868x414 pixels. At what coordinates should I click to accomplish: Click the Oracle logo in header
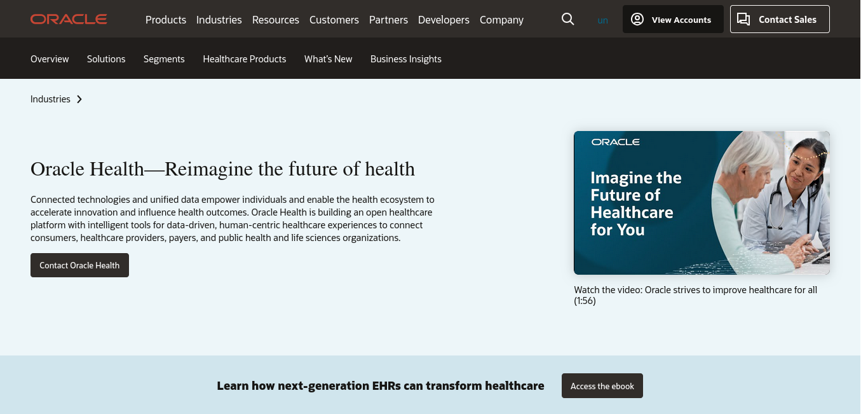pos(69,19)
